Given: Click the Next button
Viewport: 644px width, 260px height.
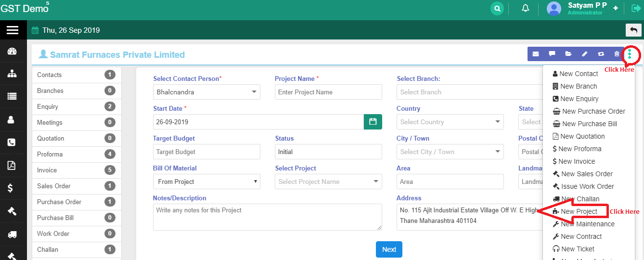Looking at the screenshot, I should tap(389, 249).
